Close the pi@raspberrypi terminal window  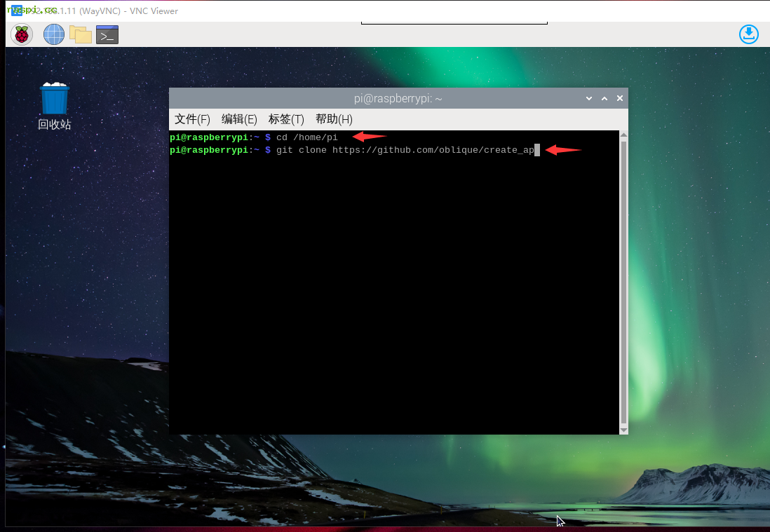620,99
